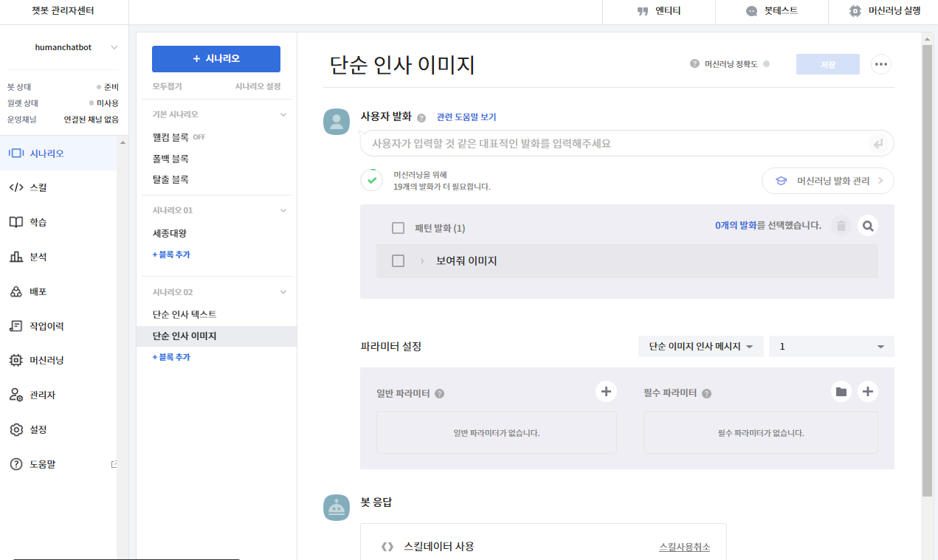Open the 단순 이미지 인사 메시지 dropdown

(x=700, y=346)
